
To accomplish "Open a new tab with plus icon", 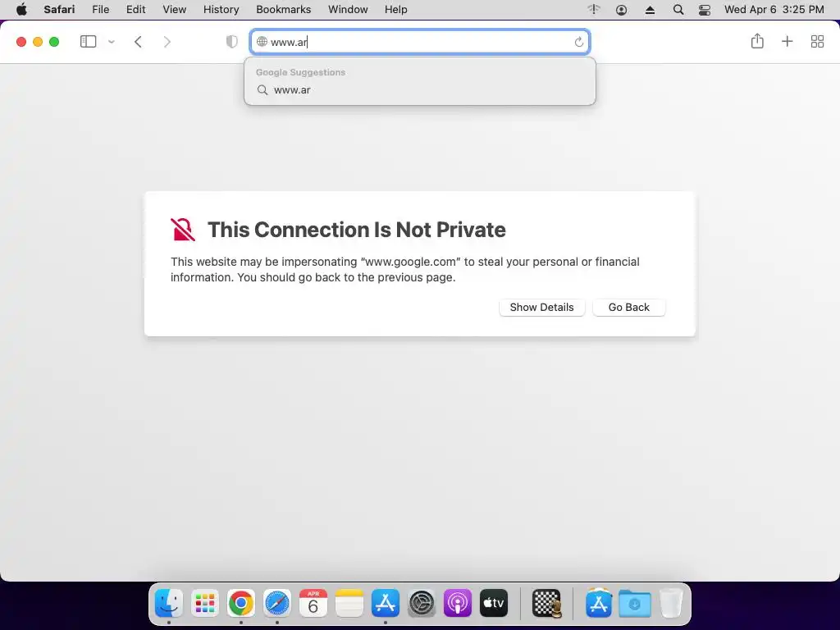I will pos(787,41).
